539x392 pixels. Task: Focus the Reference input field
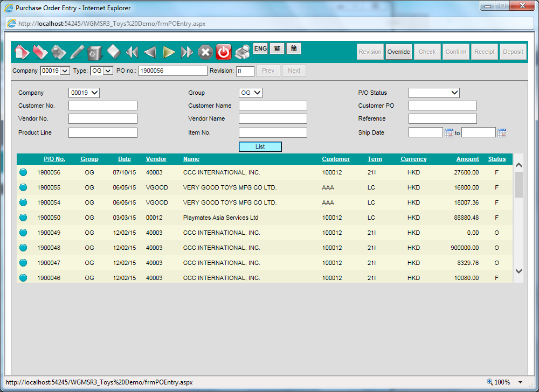443,119
